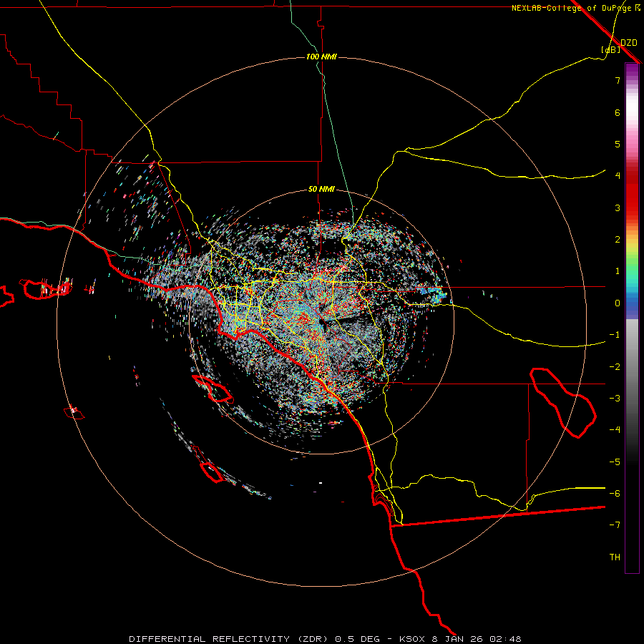
Task: Click the [dB] unit label
Action: 611,49
